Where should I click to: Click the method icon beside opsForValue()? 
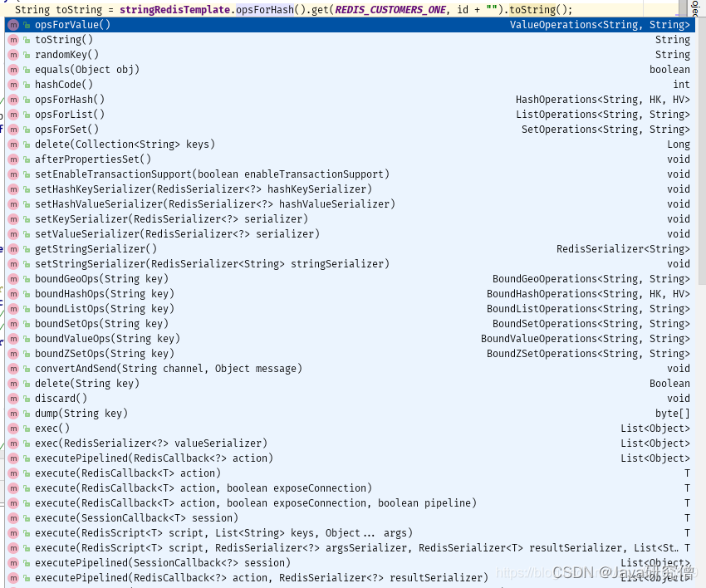[13, 25]
